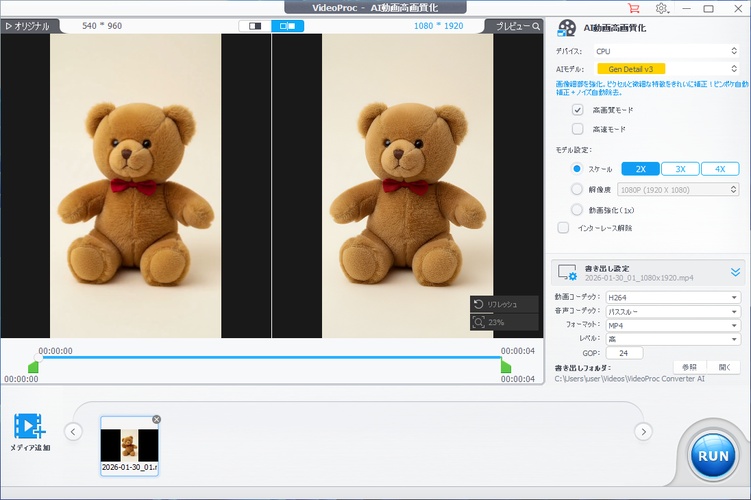Click the output path C:\Users\user\Videos text
The width and height of the screenshot is (751, 500).
[x=629, y=379]
